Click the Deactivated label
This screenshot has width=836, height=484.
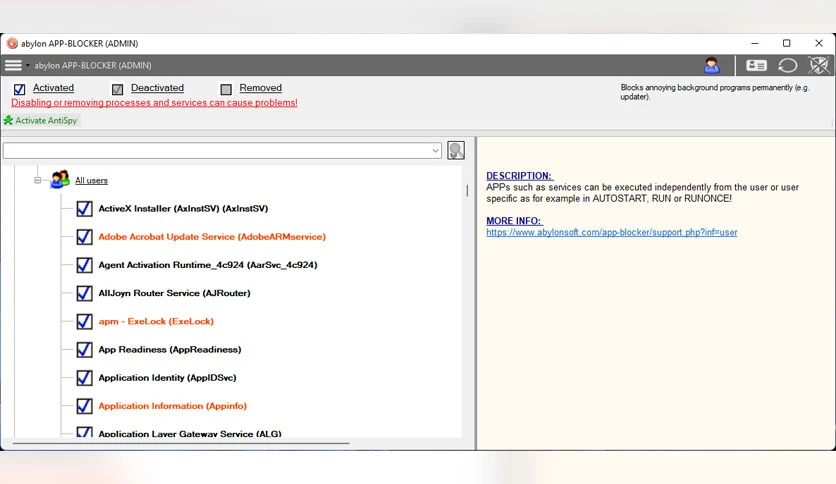point(157,88)
